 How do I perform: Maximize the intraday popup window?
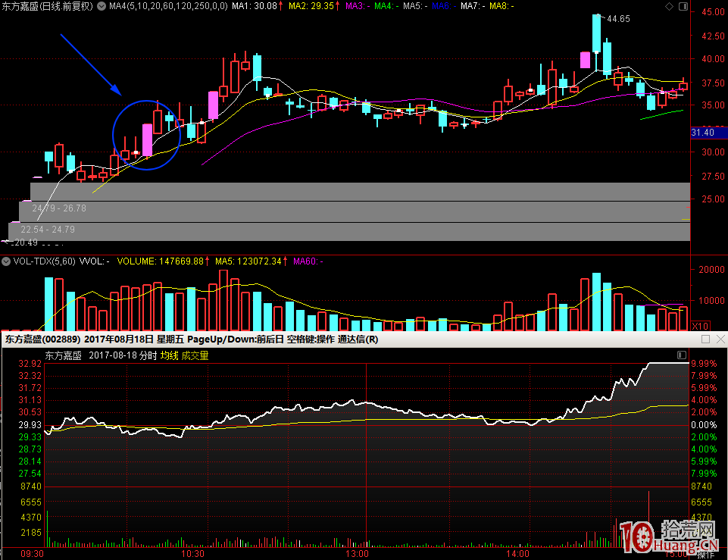[x=705, y=339]
